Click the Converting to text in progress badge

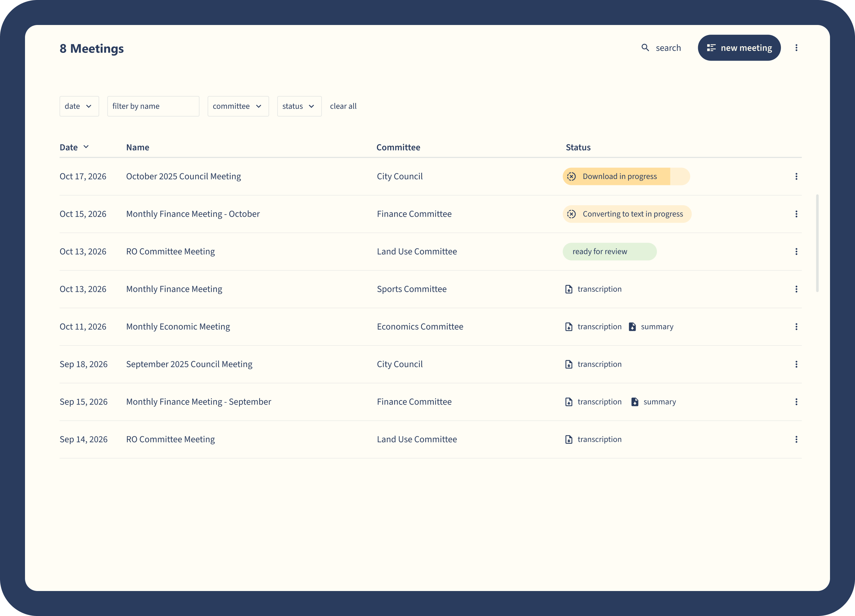tap(627, 214)
